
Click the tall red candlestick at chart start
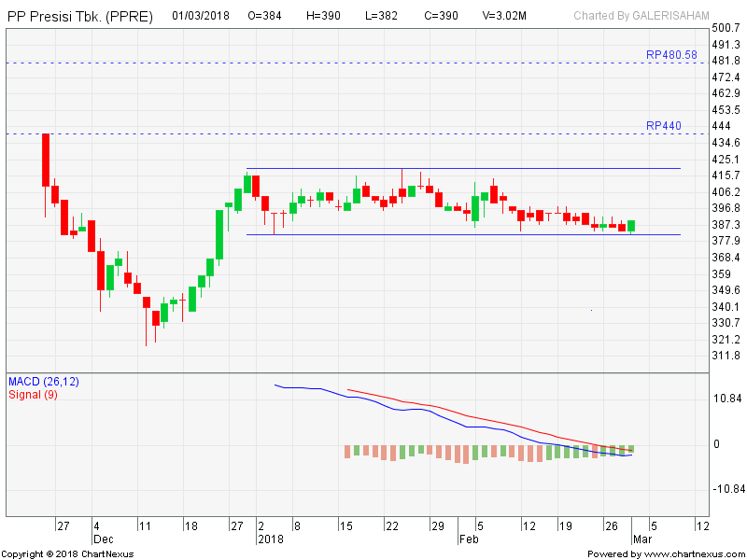pos(45,160)
